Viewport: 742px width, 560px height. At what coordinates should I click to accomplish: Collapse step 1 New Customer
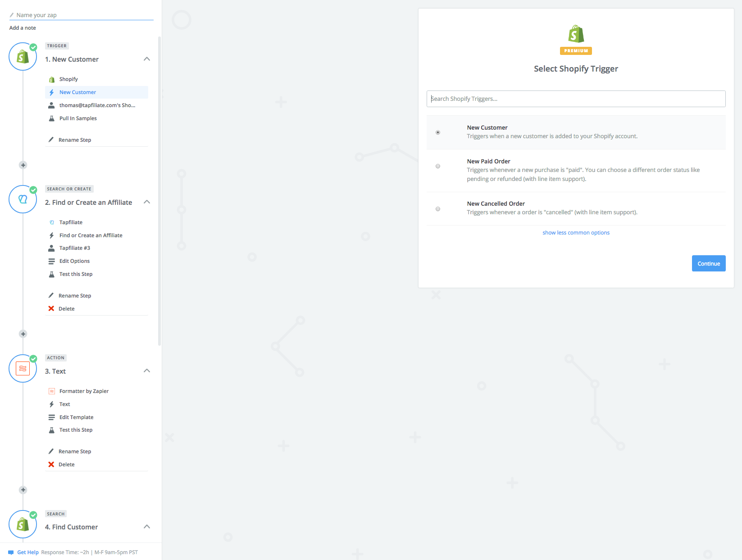(147, 59)
